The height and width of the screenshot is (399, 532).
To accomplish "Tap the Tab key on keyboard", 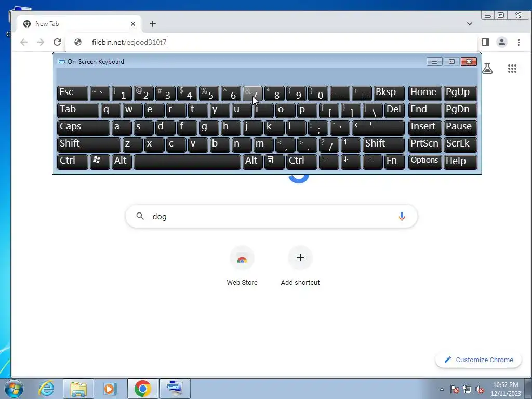I will coord(78,111).
